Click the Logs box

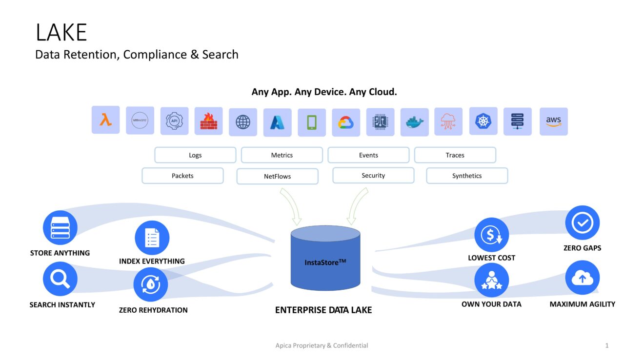pos(195,155)
